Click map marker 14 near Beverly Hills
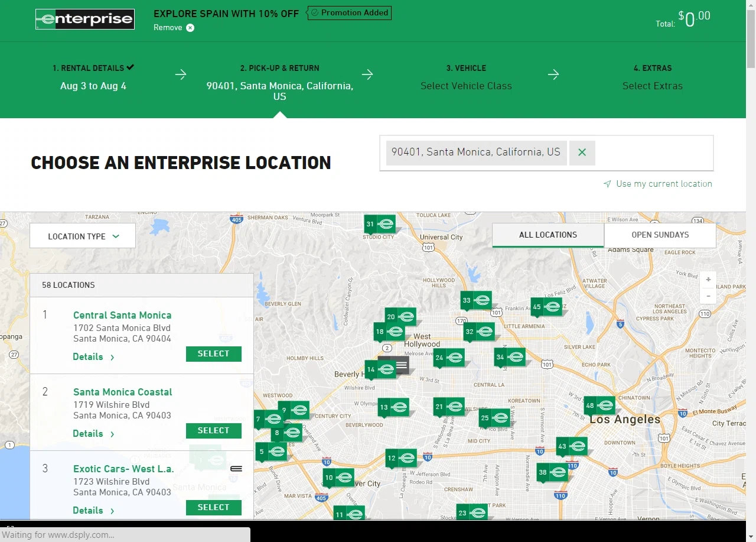The height and width of the screenshot is (542, 756). [x=380, y=369]
